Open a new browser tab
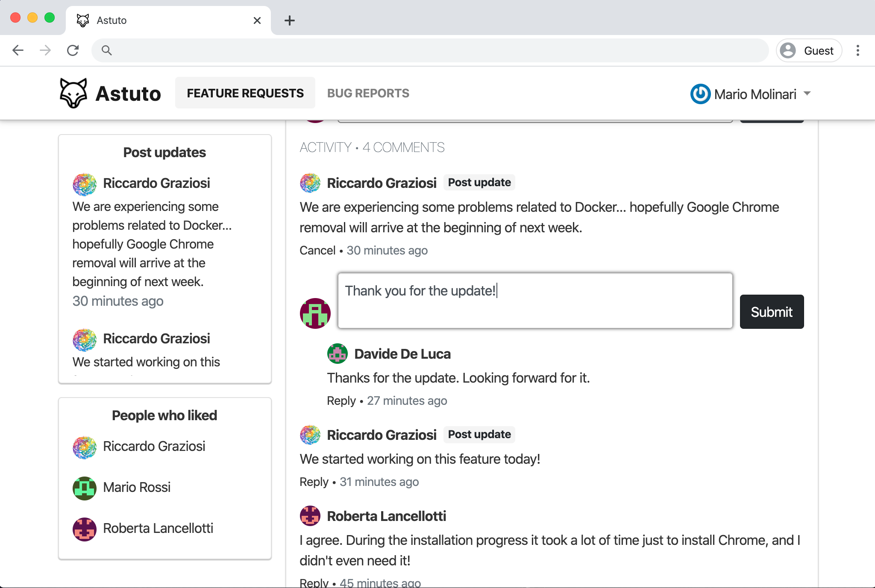875x588 pixels. click(x=289, y=20)
